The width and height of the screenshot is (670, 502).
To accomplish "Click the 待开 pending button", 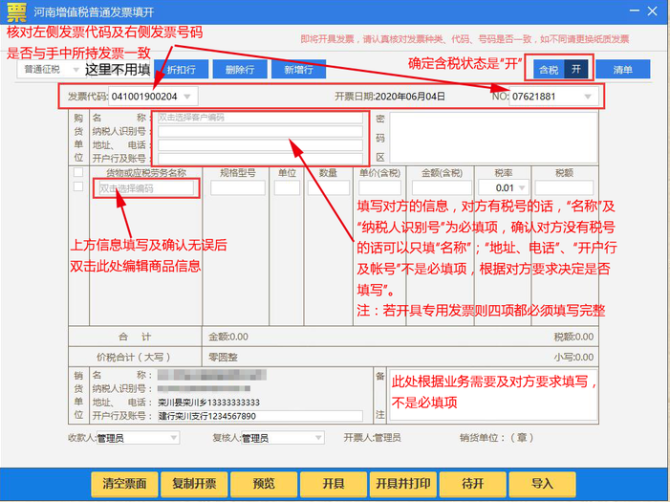I will [x=473, y=484].
